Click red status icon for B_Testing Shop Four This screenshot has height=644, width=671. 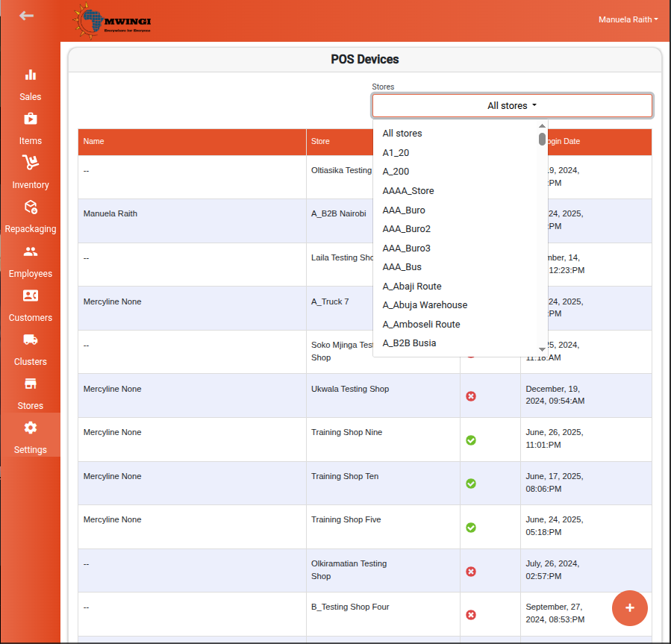point(471,615)
